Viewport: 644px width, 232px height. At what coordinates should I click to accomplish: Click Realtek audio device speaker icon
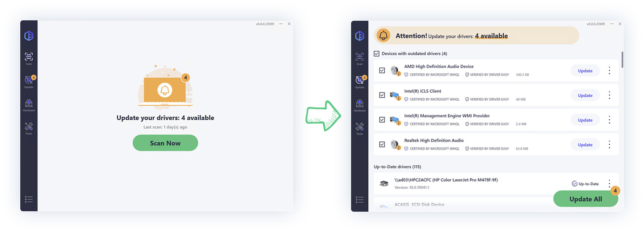[395, 145]
